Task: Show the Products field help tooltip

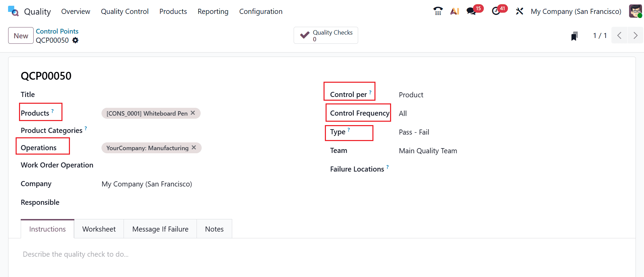Action: coord(53,111)
